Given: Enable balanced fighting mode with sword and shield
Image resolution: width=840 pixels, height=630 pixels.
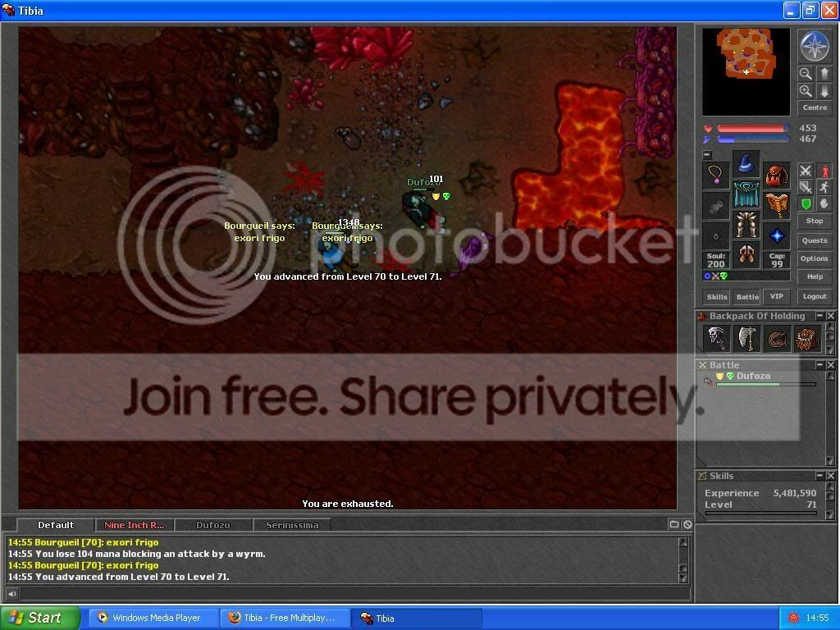Looking at the screenshot, I should coord(806,187).
